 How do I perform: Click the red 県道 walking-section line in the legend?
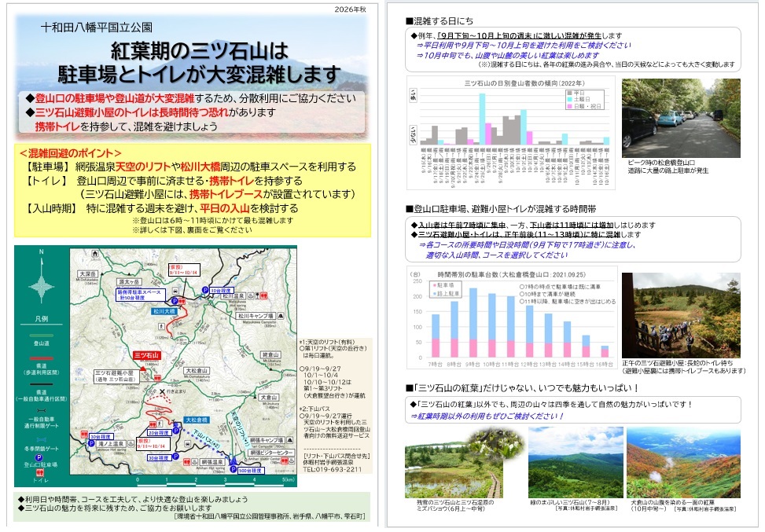click(42, 358)
